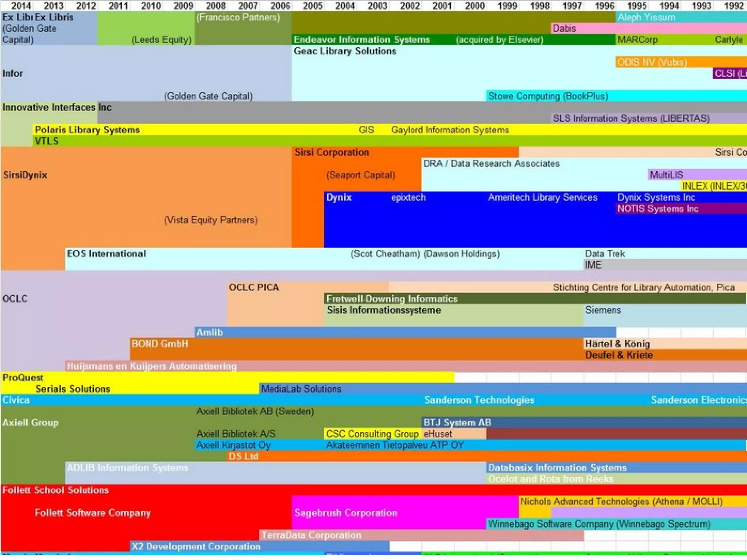Click Axiell Group label
The image size is (747, 560).
(30, 423)
